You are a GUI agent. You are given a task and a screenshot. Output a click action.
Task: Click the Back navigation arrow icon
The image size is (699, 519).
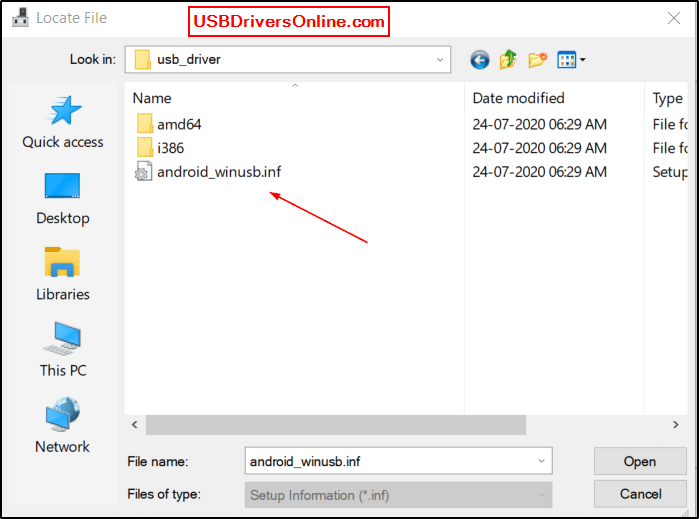tap(480, 60)
